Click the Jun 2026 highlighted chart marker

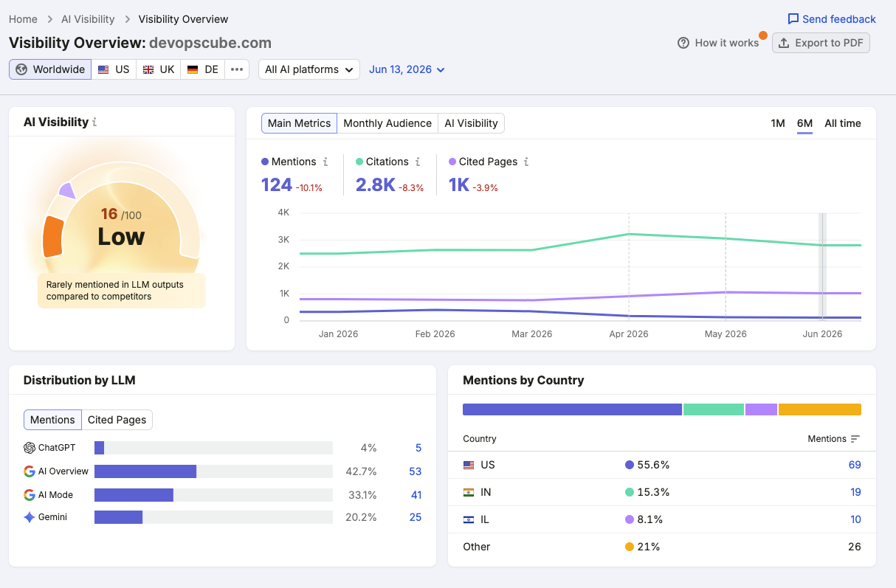(823, 267)
